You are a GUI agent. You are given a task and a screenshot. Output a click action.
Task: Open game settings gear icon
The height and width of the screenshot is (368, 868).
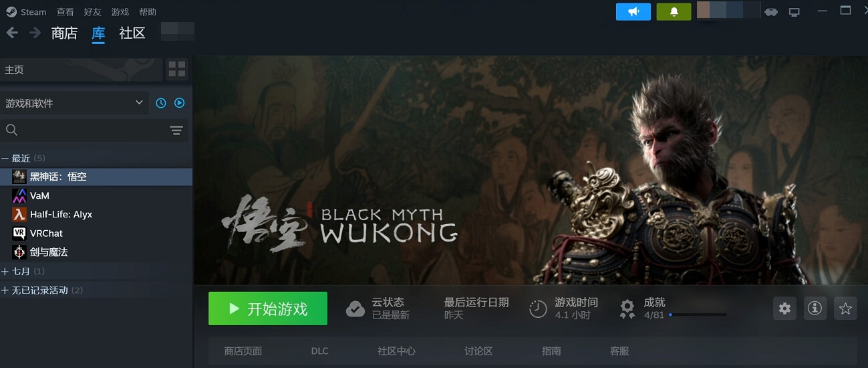tap(784, 308)
